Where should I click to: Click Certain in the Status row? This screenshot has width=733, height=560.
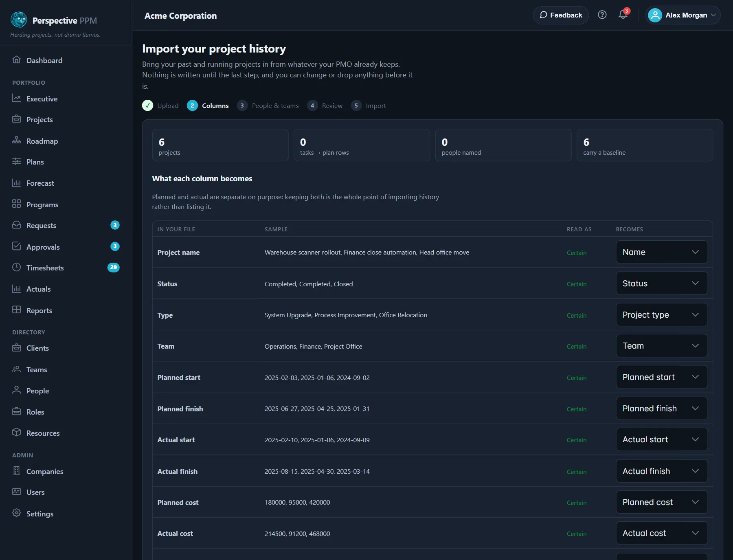[x=577, y=284]
